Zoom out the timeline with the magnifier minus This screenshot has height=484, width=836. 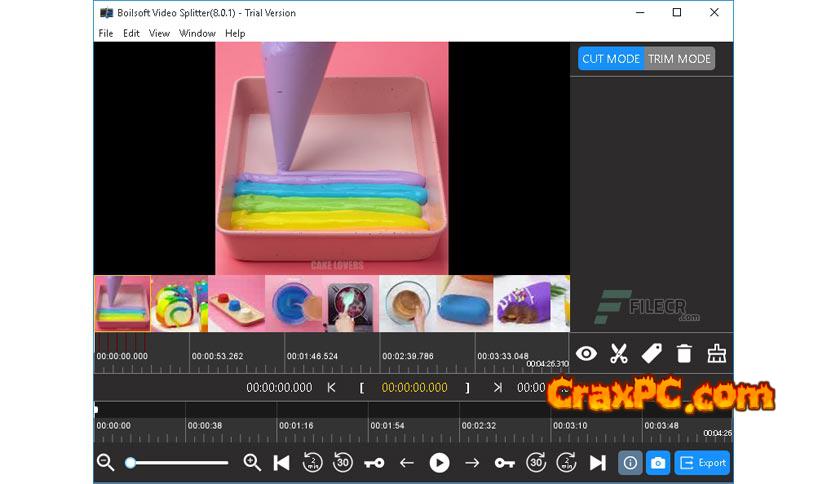point(105,462)
